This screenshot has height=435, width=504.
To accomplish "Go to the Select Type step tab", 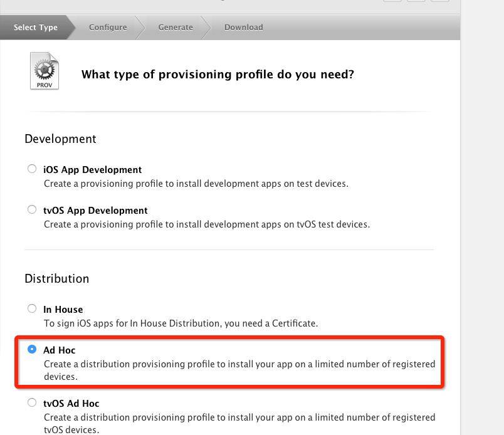I will click(36, 28).
